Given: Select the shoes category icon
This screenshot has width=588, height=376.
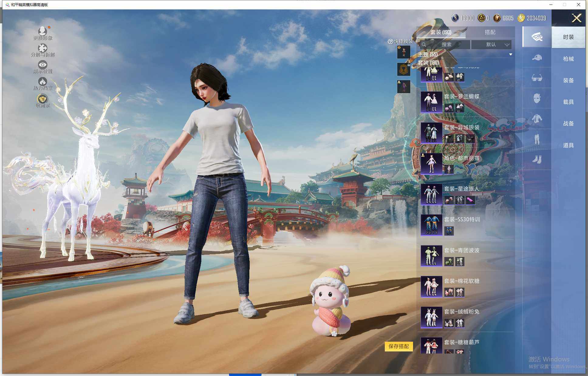Looking at the screenshot, I should (537, 159).
